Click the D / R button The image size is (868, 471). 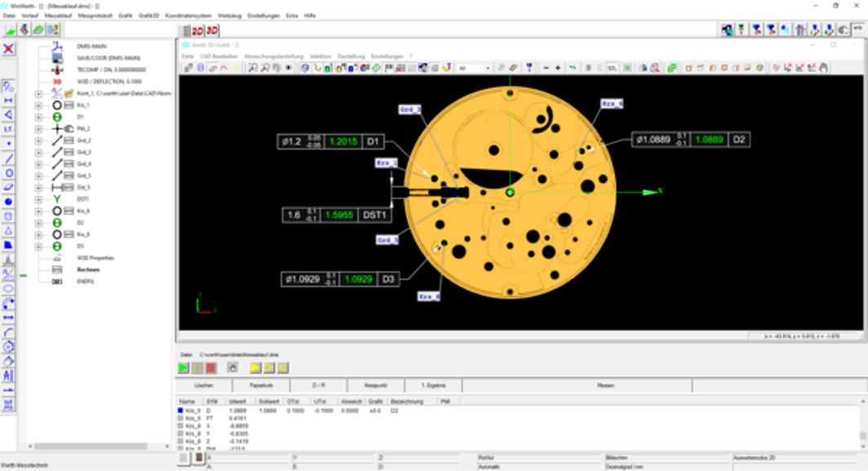click(319, 385)
